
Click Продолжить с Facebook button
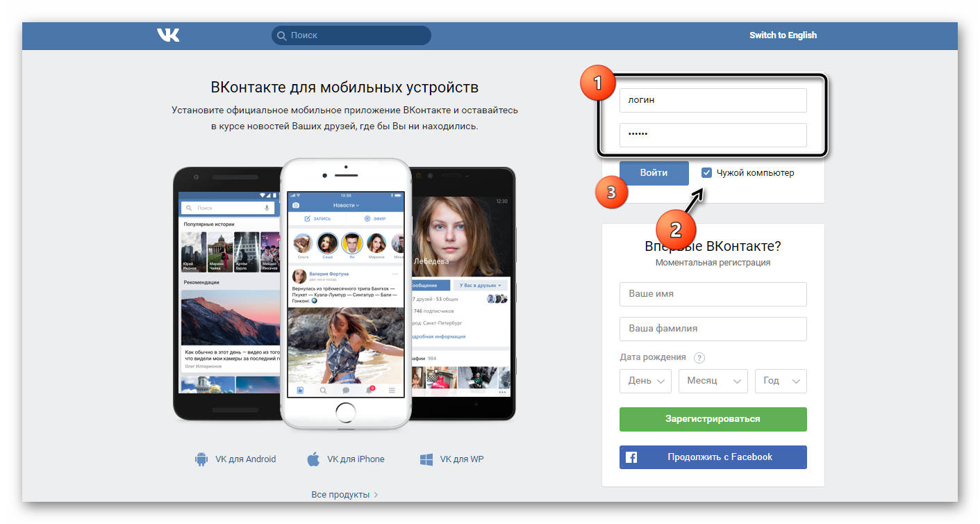[x=713, y=457]
